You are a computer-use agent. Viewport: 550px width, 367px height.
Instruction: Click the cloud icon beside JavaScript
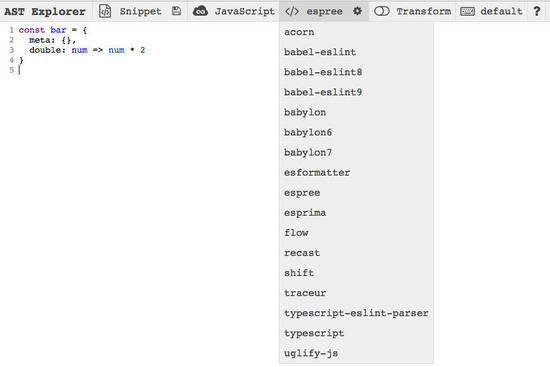point(200,11)
